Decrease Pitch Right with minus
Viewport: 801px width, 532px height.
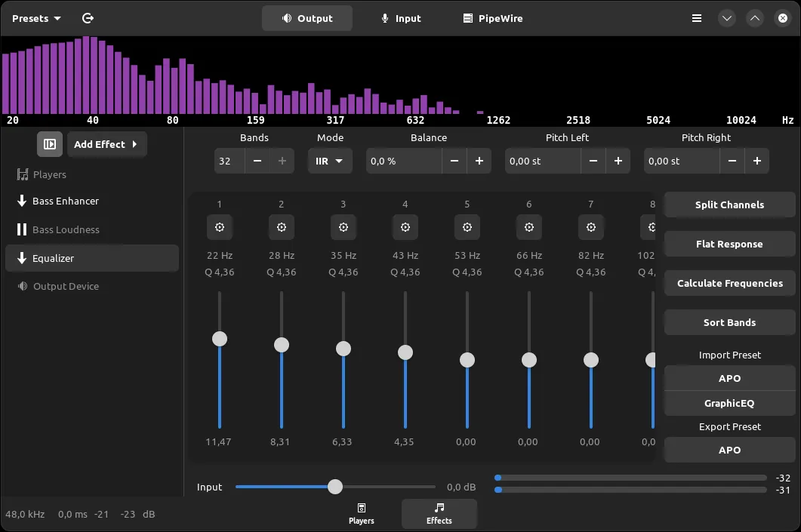click(732, 161)
